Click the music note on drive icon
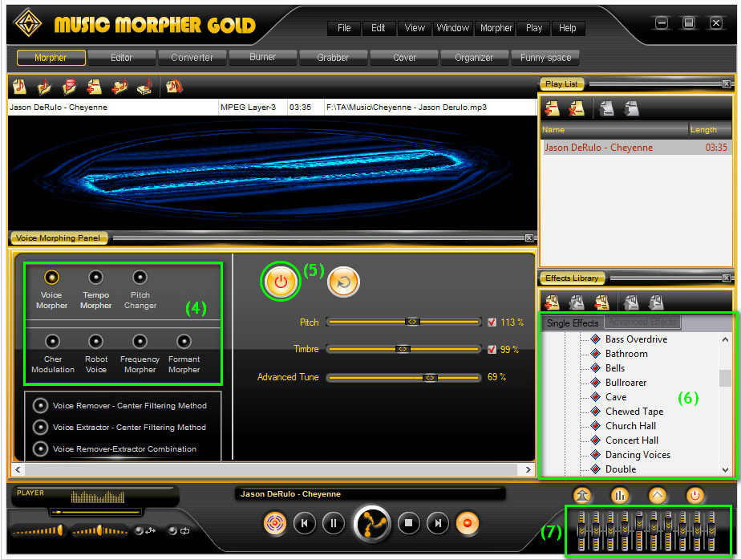The height and width of the screenshot is (560, 741). click(x=144, y=86)
